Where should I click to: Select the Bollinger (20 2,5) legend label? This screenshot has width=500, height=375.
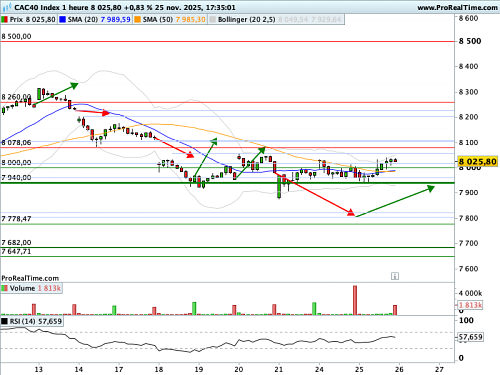(x=247, y=20)
